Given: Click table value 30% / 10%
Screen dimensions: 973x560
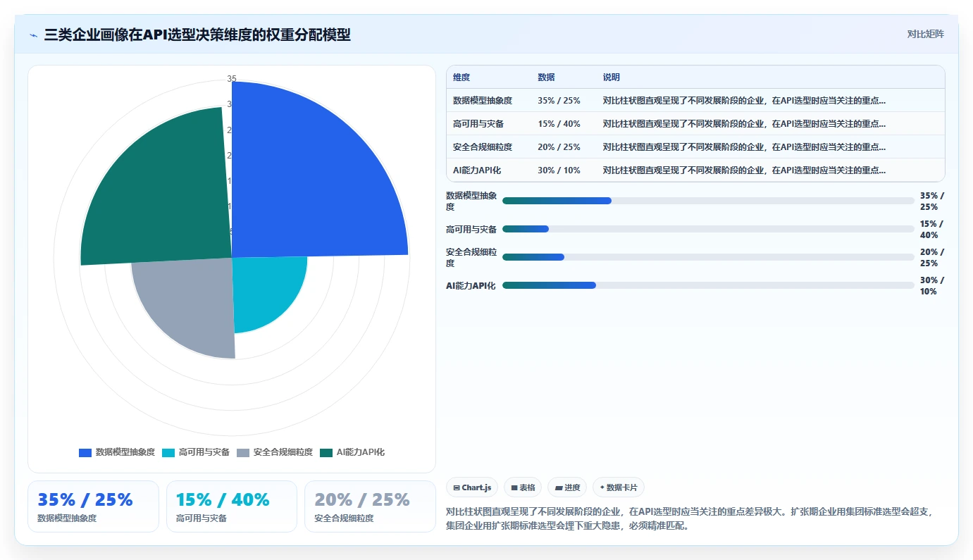Looking at the screenshot, I should tap(559, 170).
